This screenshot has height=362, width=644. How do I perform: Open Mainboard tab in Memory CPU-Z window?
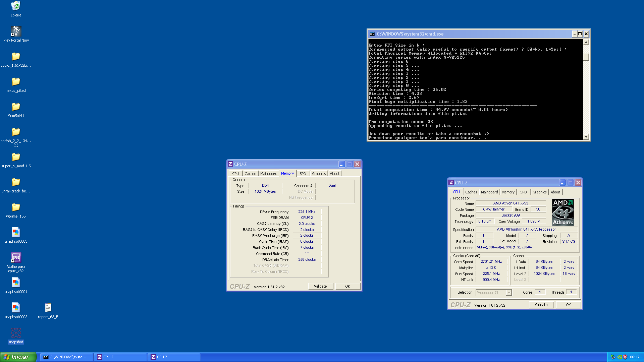click(269, 174)
